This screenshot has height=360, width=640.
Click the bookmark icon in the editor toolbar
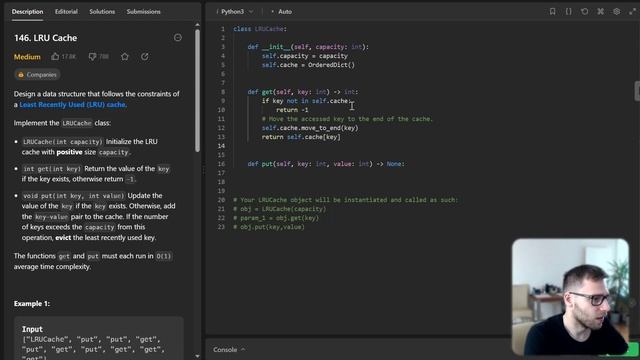point(552,11)
